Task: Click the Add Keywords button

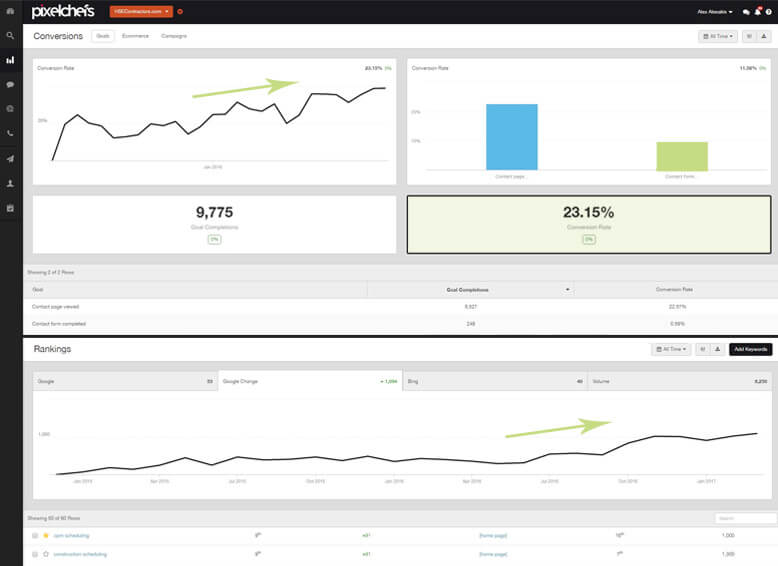Action: point(750,349)
